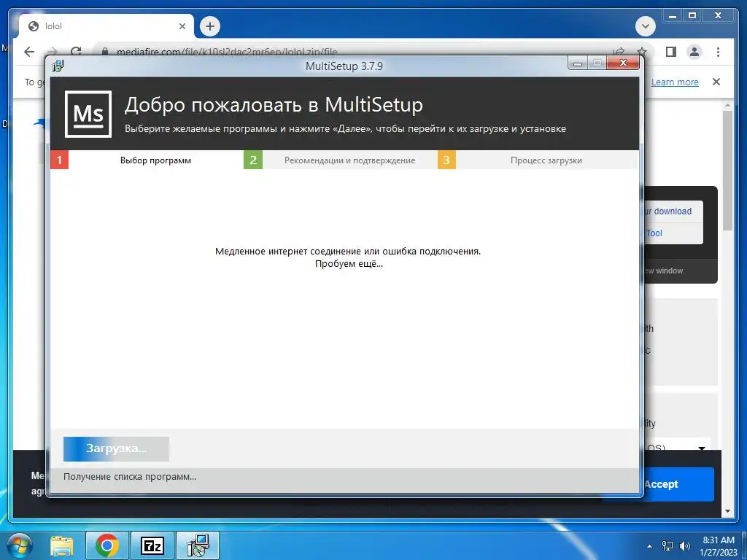Open Windows Explorer from taskbar

(x=62, y=546)
